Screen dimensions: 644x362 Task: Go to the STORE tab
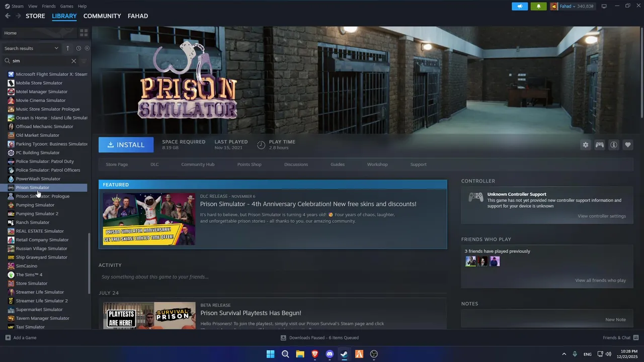35,16
